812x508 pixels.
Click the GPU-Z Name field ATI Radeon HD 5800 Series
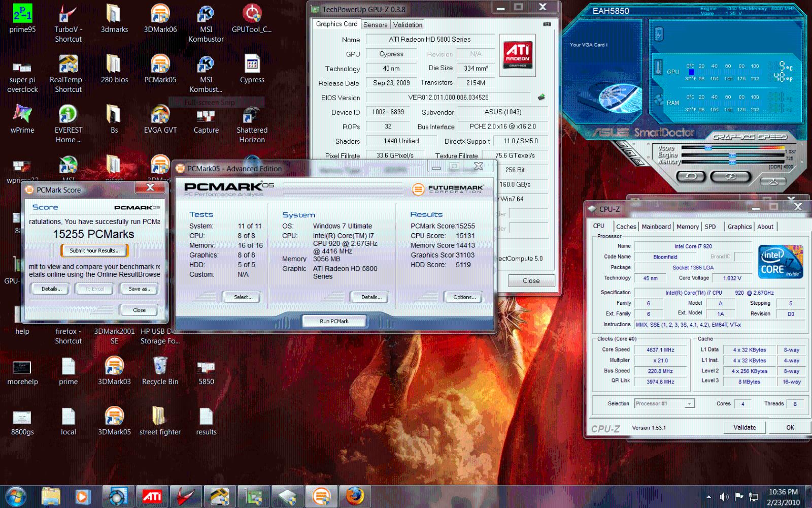point(430,39)
